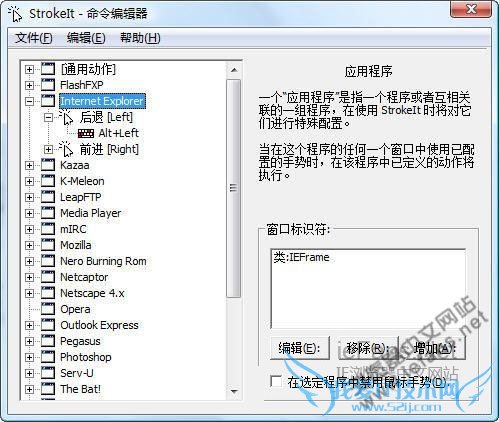
Task: Click the 增加(A): button
Action: (435, 348)
